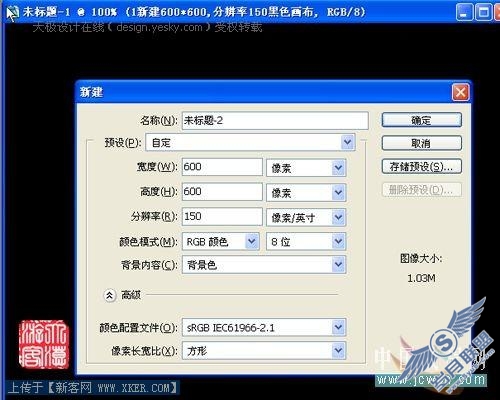Open sRGB IEC61966-2.1 color profile dropdown
This screenshot has height=400, width=500.
click(264, 327)
